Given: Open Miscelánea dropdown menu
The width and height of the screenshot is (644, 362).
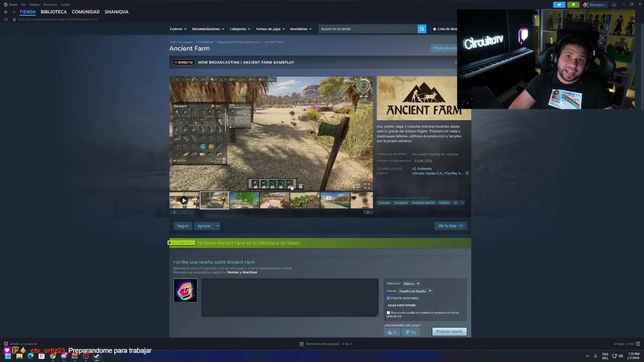Looking at the screenshot, I should [301, 29].
